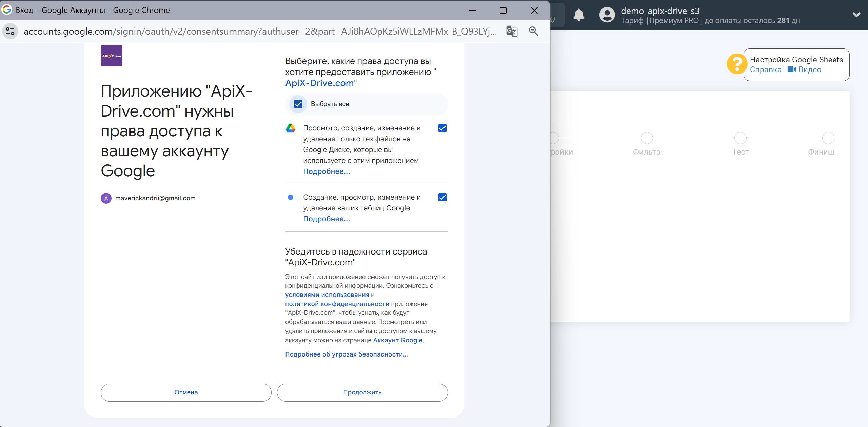Viewport: 868px width, 427px height.
Task: Click the 'Настройка Google Sheets' help title
Action: click(796, 60)
